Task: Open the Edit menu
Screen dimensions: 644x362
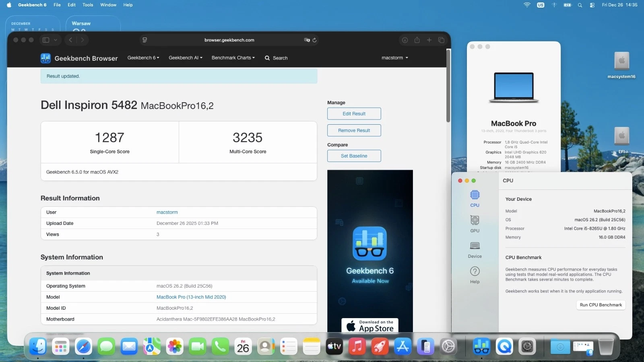Action: [x=72, y=5]
